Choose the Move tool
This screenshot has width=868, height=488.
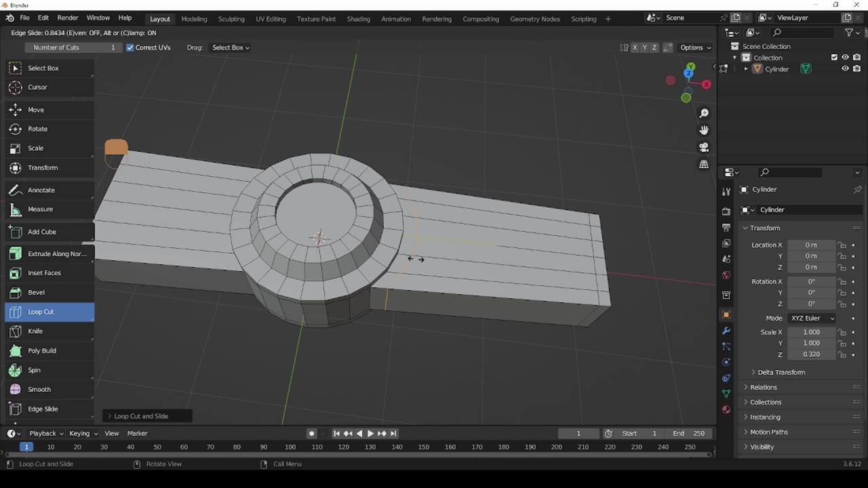click(50, 110)
